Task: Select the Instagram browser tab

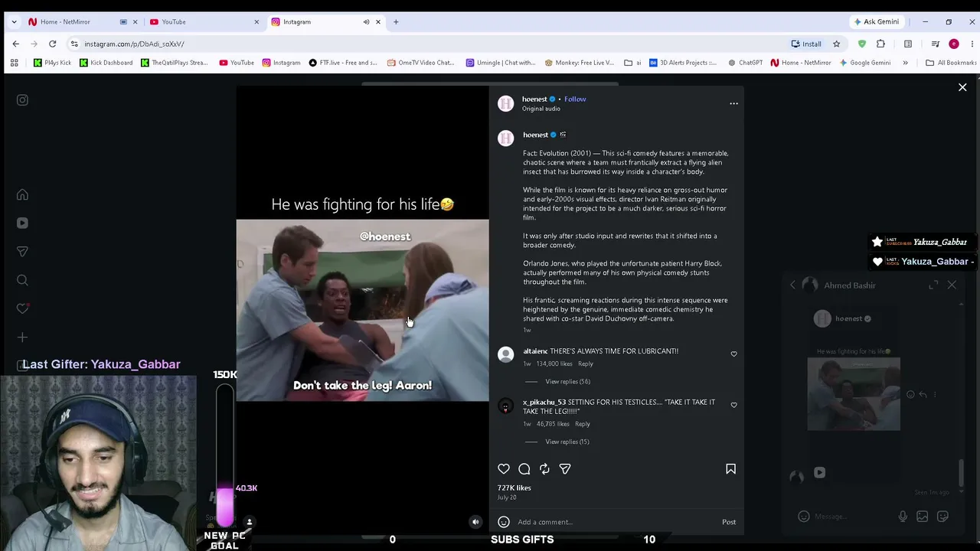Action: (x=318, y=21)
